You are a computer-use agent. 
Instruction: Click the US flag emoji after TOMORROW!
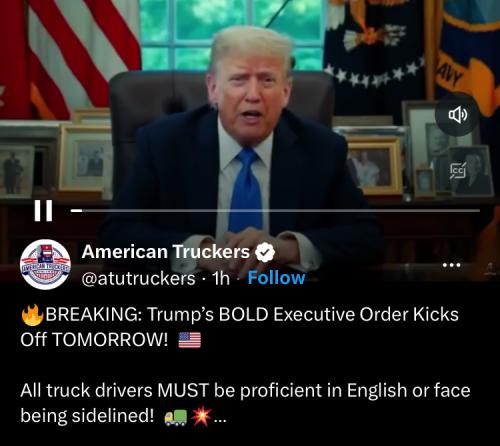pyautogui.click(x=189, y=340)
